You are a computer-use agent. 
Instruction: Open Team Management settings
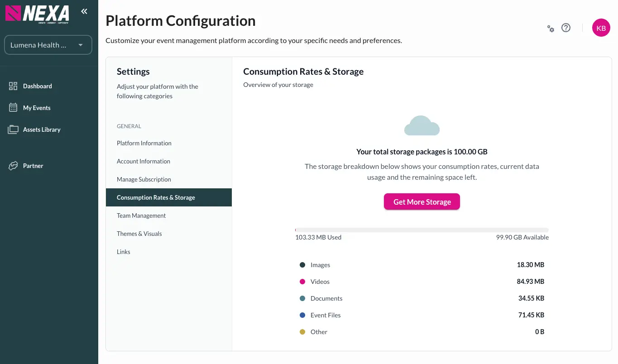point(141,216)
